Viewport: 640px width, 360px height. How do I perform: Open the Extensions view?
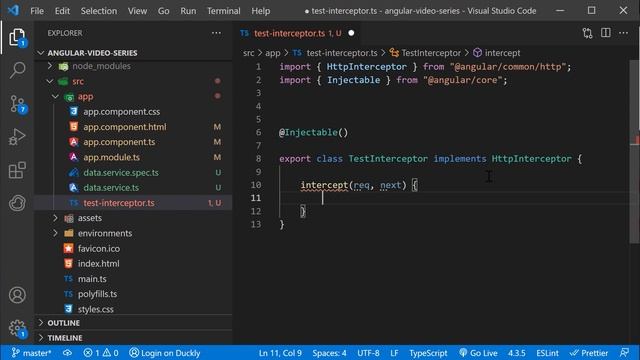(17, 170)
